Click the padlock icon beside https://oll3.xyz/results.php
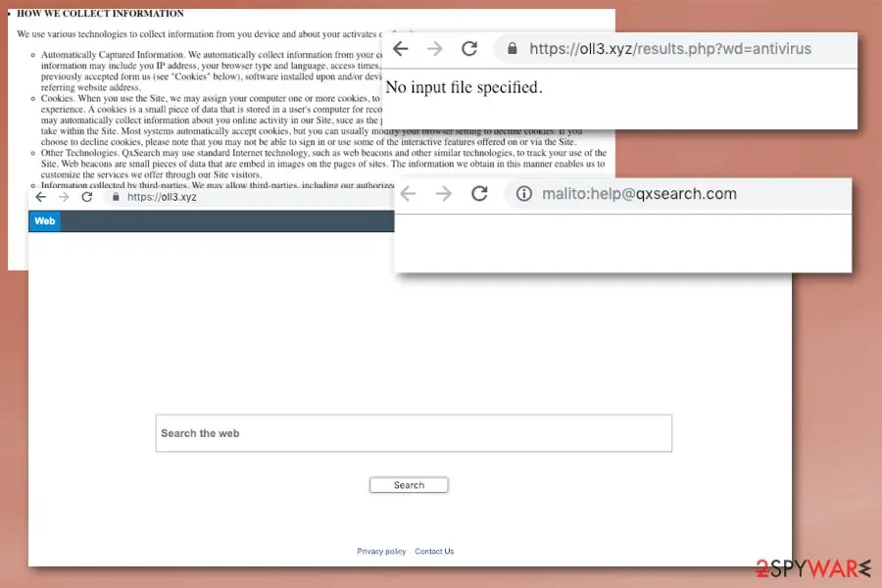Viewport: 882px width, 588px height. pyautogui.click(x=512, y=48)
